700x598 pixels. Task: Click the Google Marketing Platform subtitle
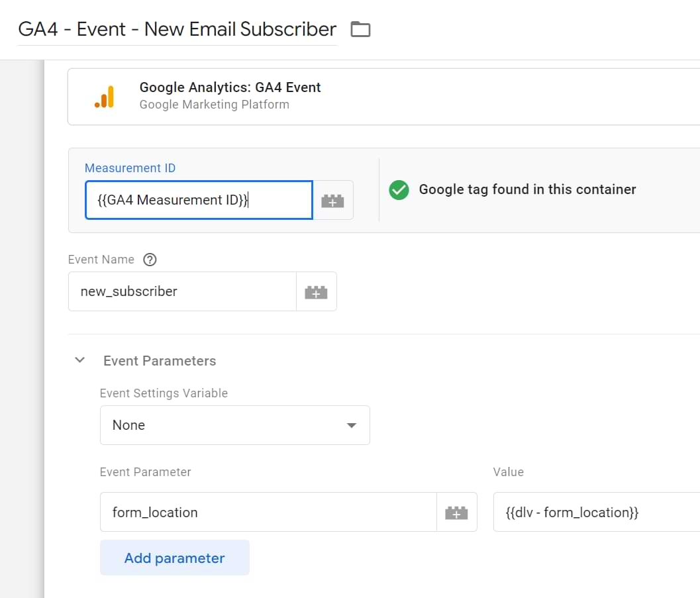pos(214,105)
